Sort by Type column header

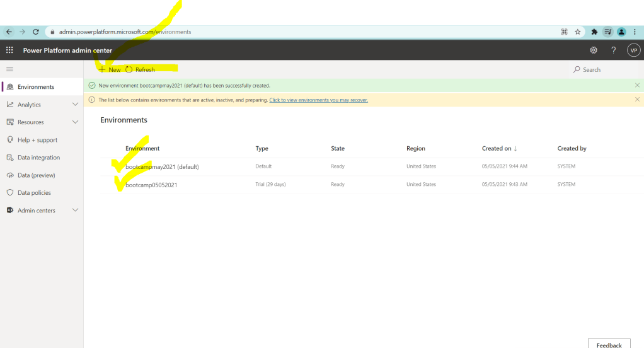pos(262,148)
